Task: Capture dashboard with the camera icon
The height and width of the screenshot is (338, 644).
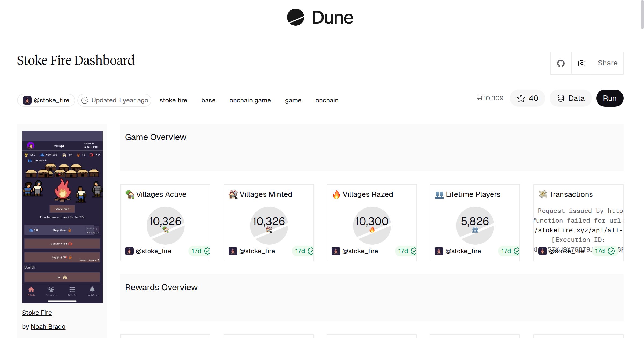Action: coord(581,63)
